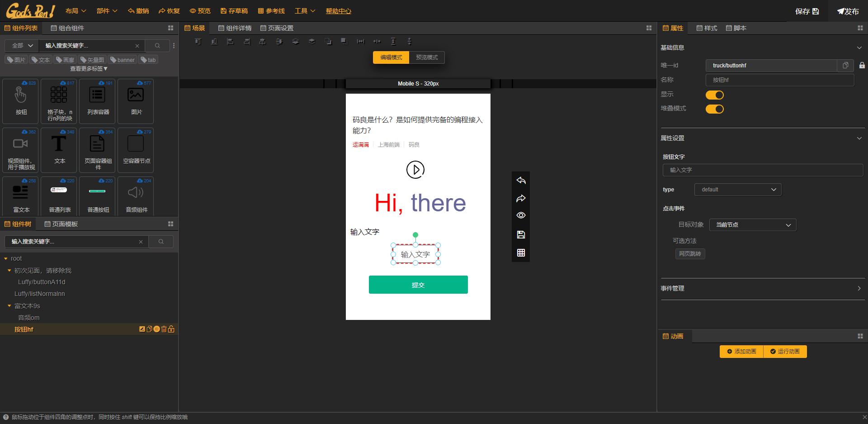Switch to the 组件详情 tab
The height and width of the screenshot is (424, 868).
tap(235, 28)
